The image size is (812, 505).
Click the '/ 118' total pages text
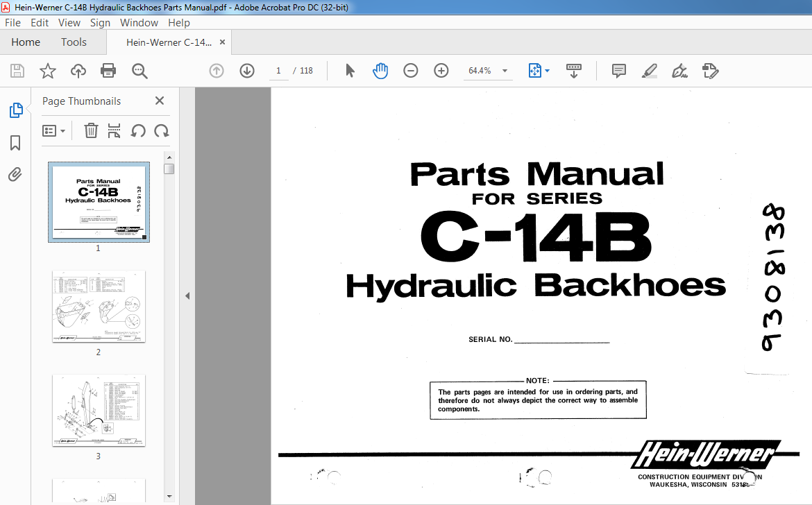tap(303, 71)
